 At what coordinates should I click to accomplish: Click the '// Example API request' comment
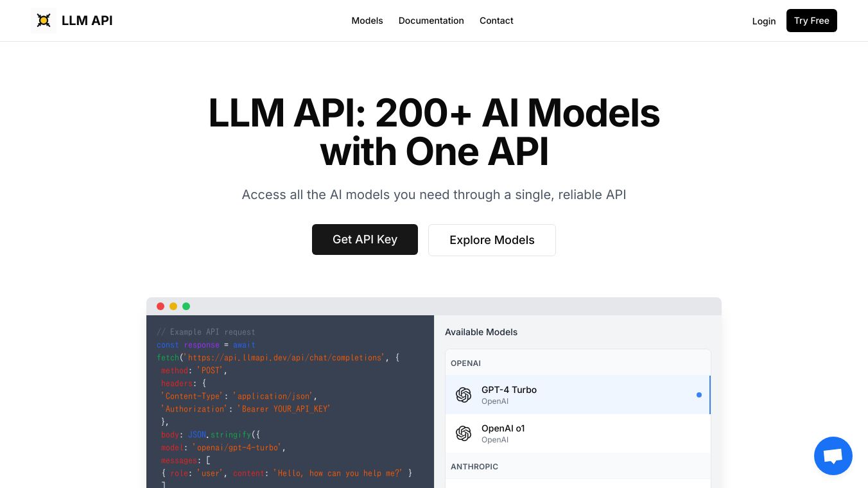(x=206, y=332)
